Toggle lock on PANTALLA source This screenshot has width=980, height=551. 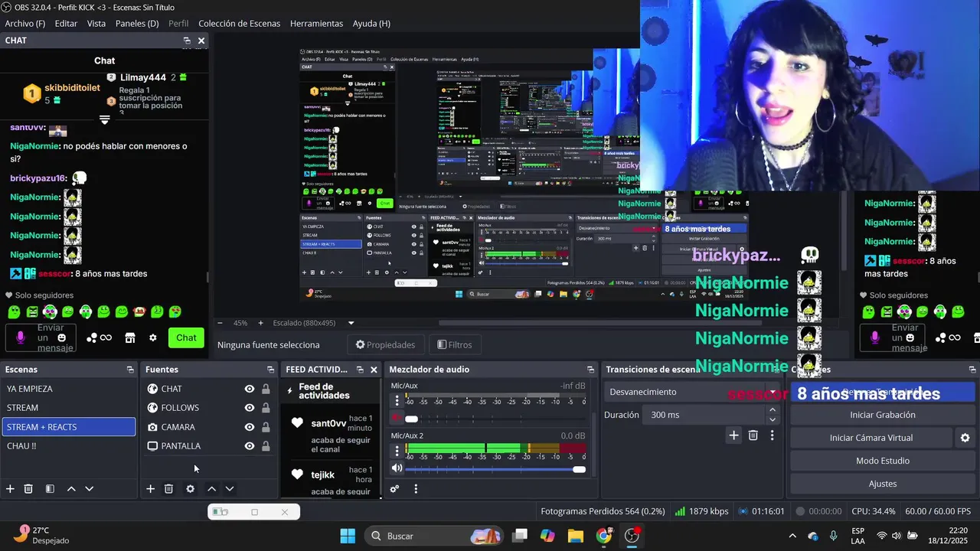pyautogui.click(x=266, y=446)
